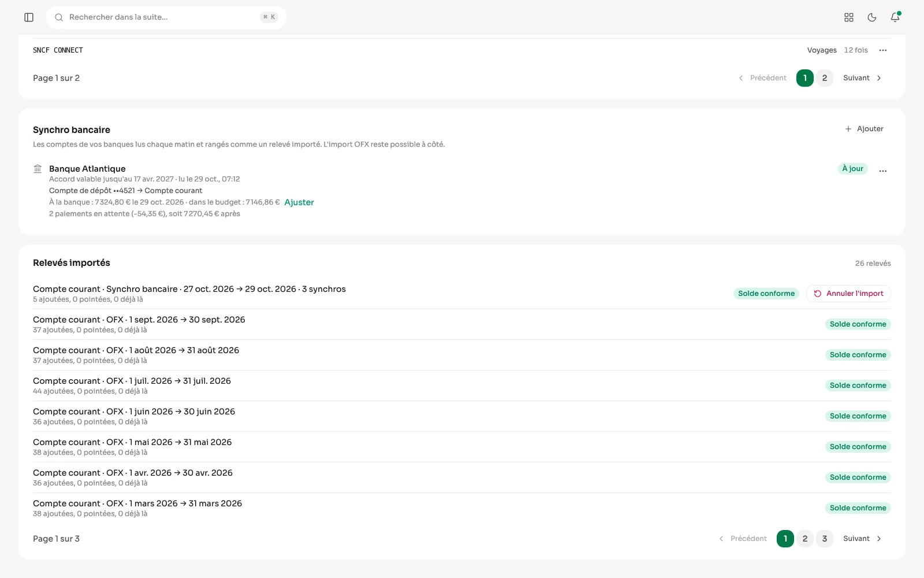Go to page 2 of Relevés importés
The image size is (924, 578).
pos(805,539)
